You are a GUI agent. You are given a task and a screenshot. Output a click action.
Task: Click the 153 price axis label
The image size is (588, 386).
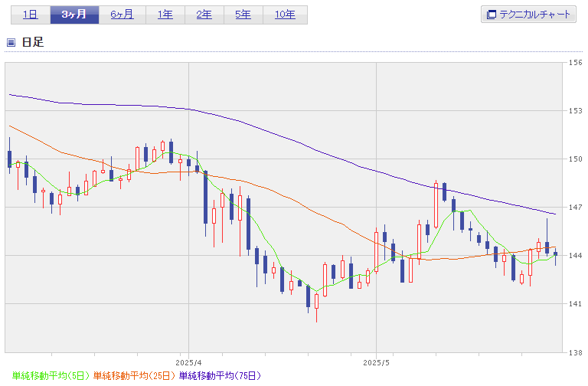point(575,110)
